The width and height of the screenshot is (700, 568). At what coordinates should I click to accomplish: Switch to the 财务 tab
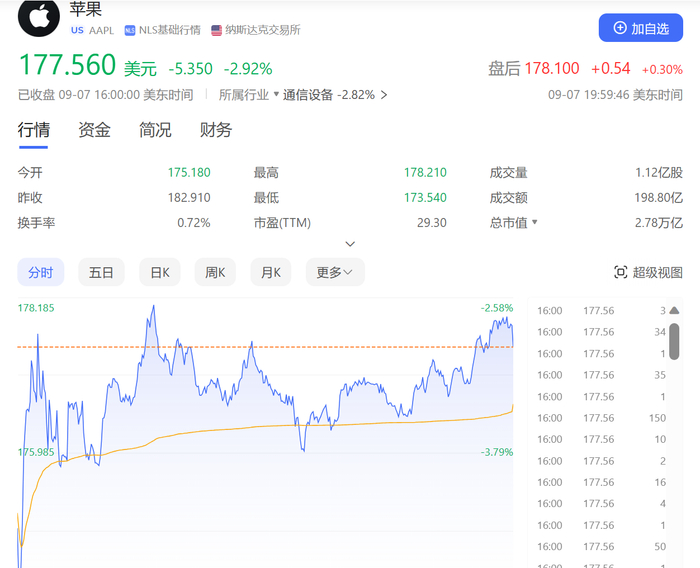coord(216,130)
